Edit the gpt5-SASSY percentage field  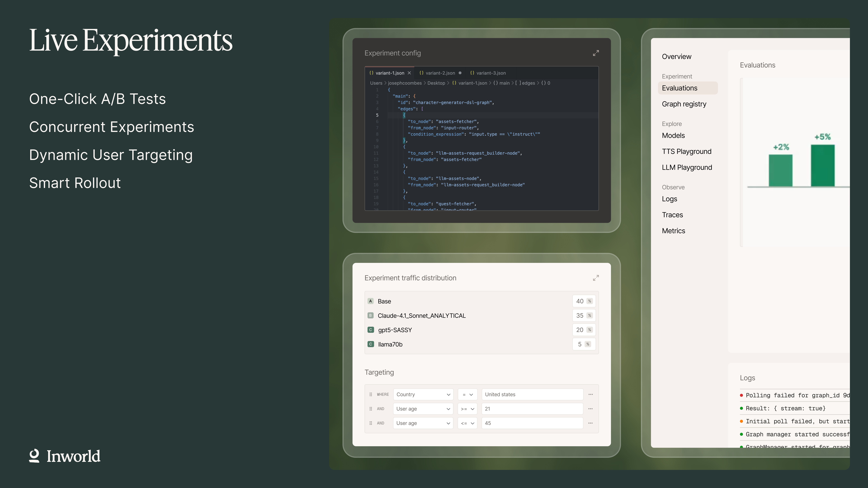[x=584, y=330]
